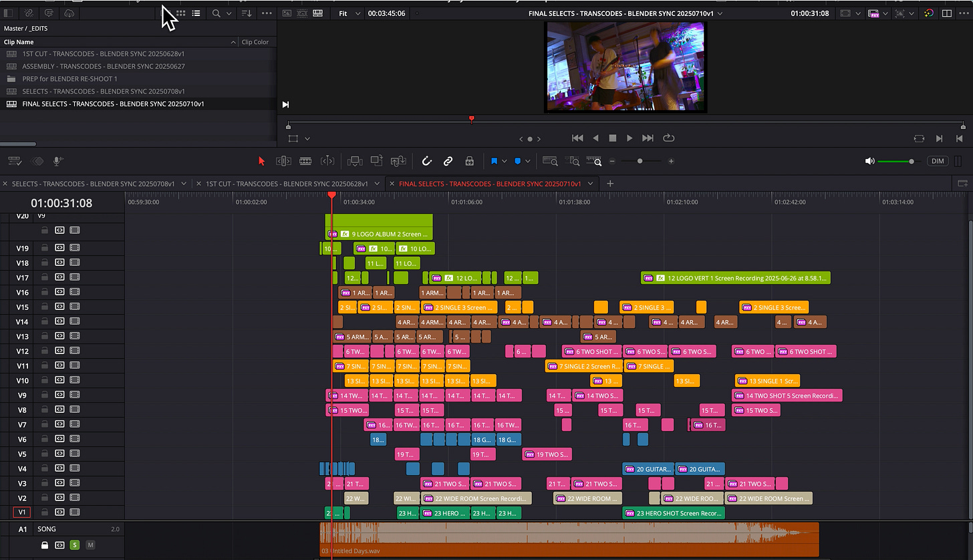Click the Overwrite Clip toolbar icon
The height and width of the screenshot is (560, 973).
pyautogui.click(x=376, y=161)
